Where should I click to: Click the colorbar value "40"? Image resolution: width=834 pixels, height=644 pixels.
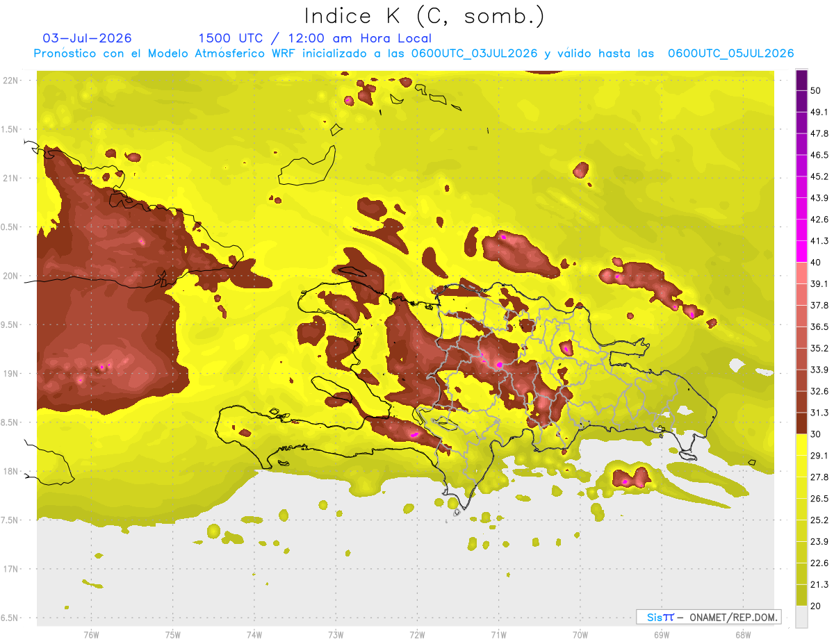coord(817,262)
